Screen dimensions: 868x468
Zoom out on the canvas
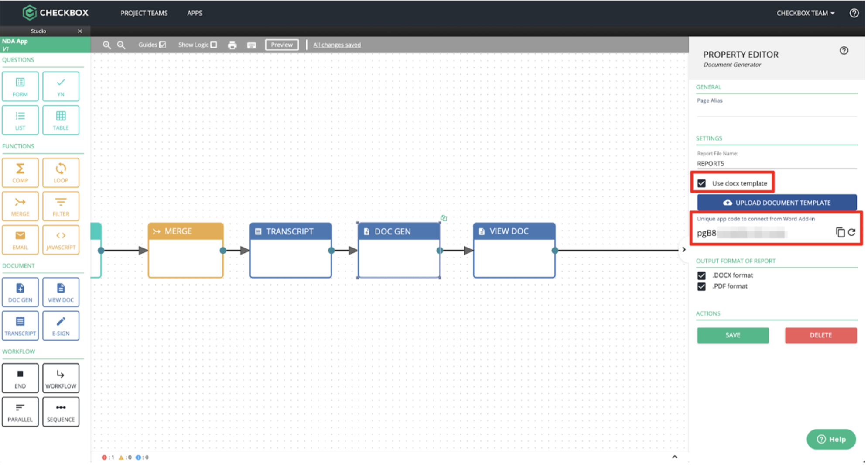[121, 45]
